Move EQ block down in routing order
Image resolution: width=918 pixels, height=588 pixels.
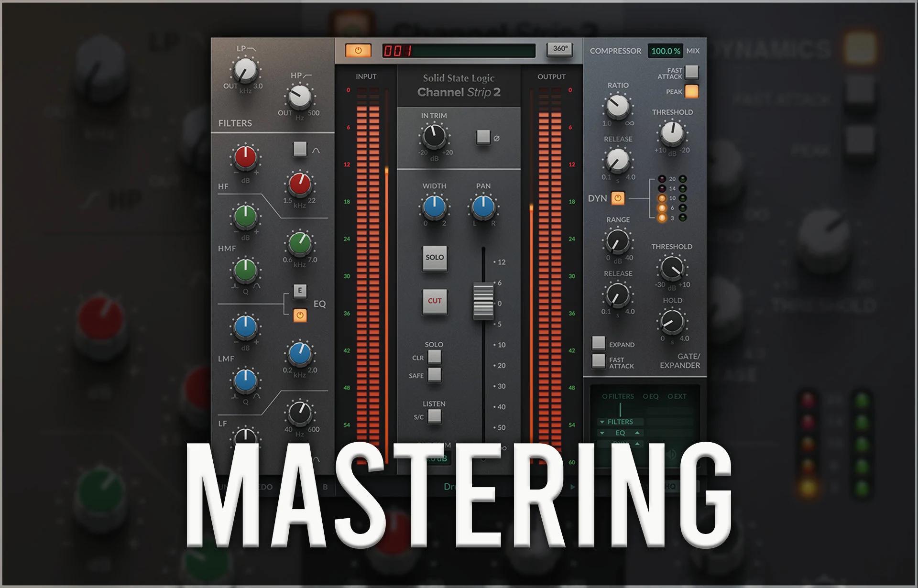(602, 433)
